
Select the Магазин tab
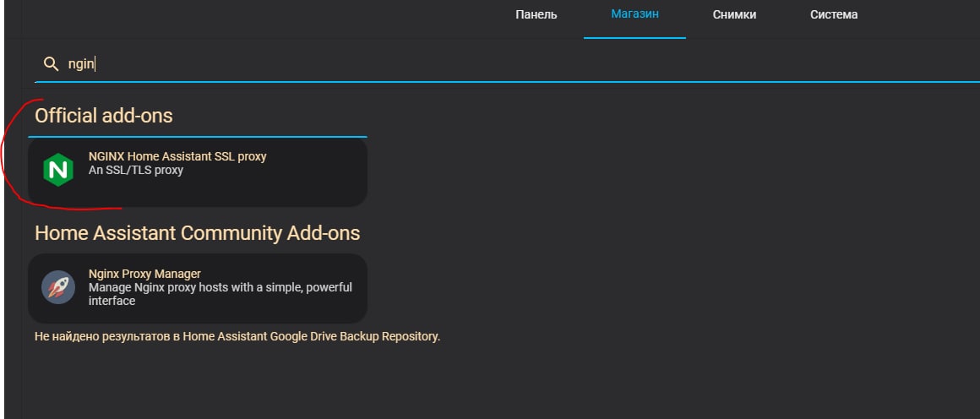click(634, 14)
